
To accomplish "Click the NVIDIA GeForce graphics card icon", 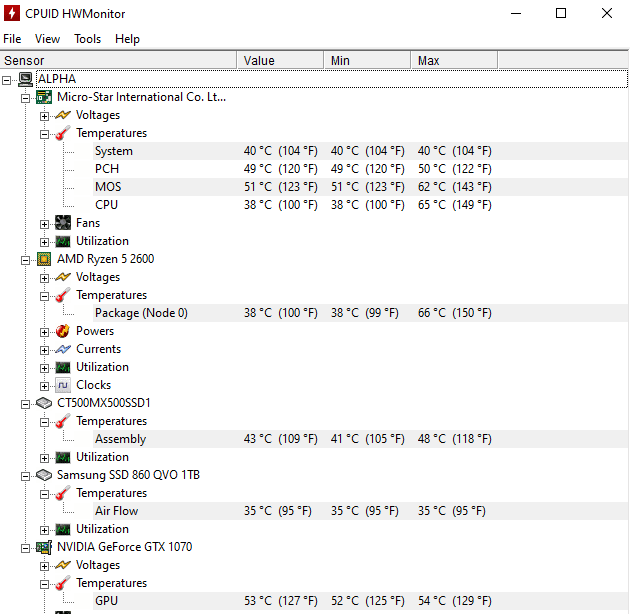I will [x=44, y=547].
